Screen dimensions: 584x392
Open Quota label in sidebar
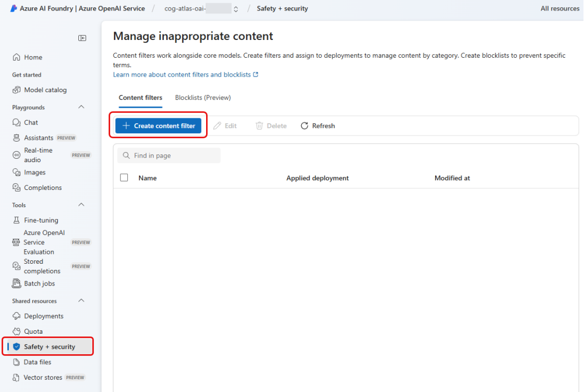33,331
